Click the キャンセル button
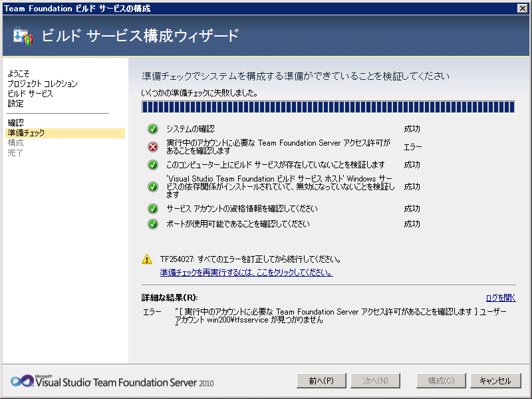The image size is (532, 399). [x=495, y=380]
